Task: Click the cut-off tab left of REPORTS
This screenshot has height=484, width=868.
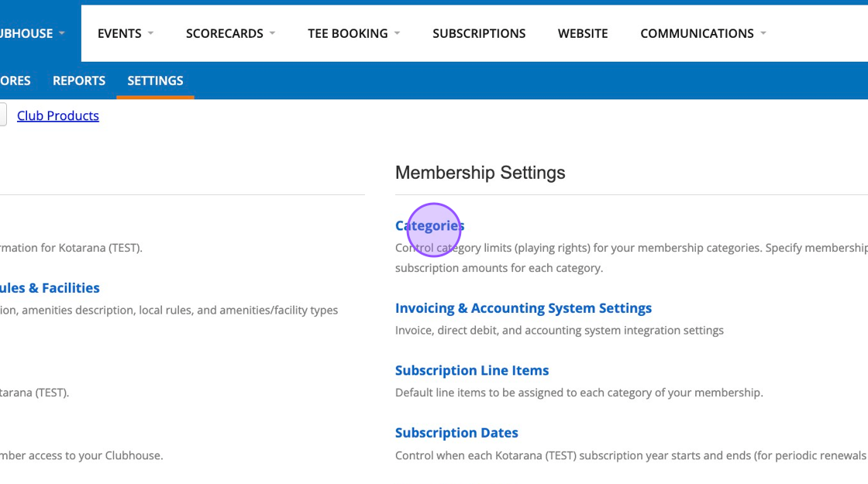Action: [x=15, y=81]
